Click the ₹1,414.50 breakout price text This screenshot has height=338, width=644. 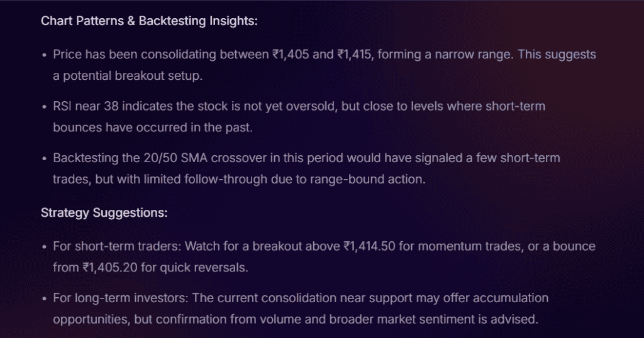(x=369, y=246)
